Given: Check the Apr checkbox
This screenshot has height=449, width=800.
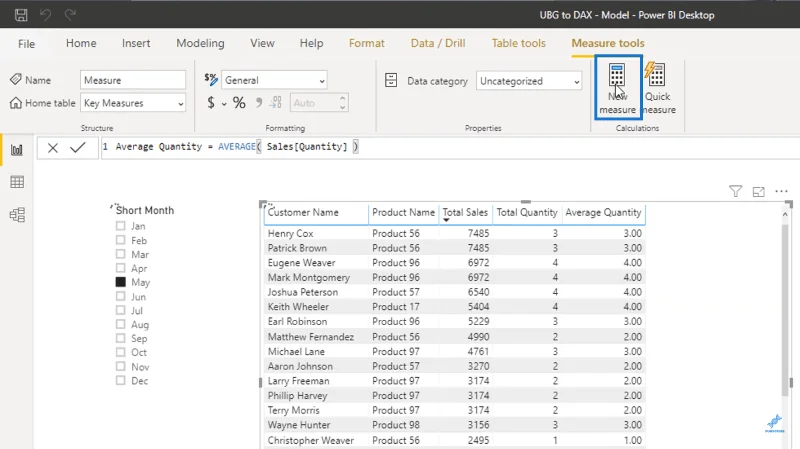Looking at the screenshot, I should pyautogui.click(x=120, y=268).
